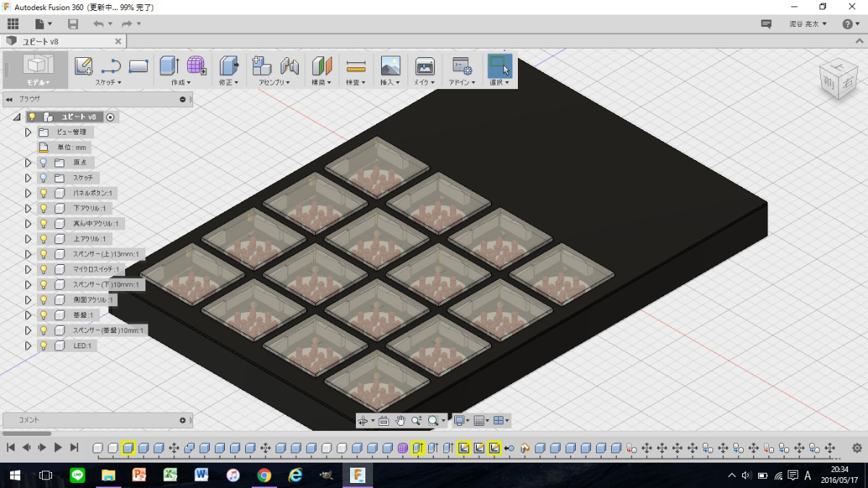Open the 作成 menu
868x488 pixels.
[182, 83]
